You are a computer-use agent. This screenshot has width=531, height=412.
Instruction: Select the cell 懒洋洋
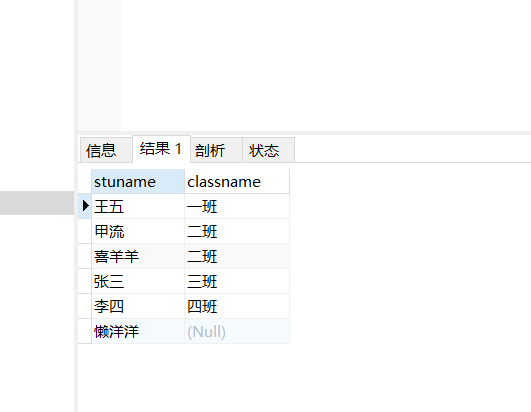[x=138, y=331]
